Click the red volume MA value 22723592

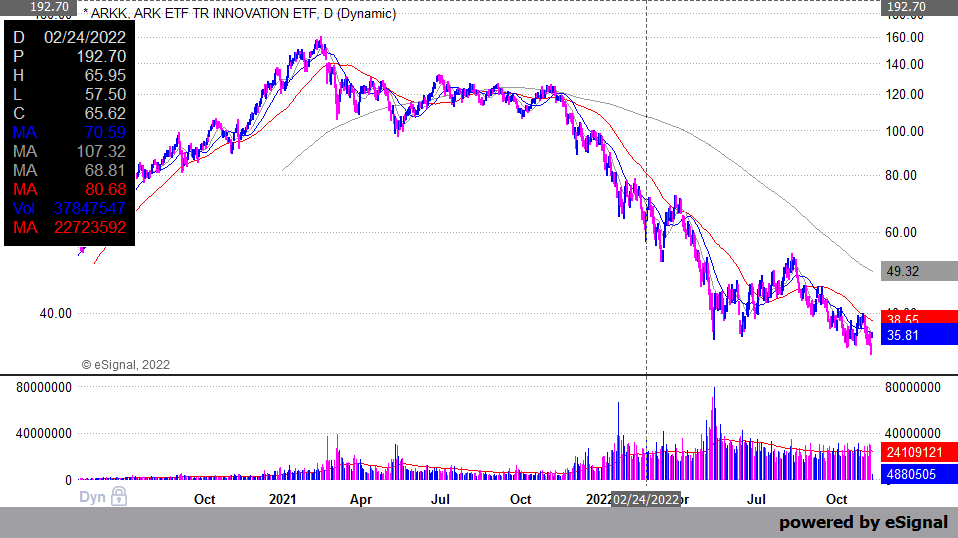(x=90, y=227)
